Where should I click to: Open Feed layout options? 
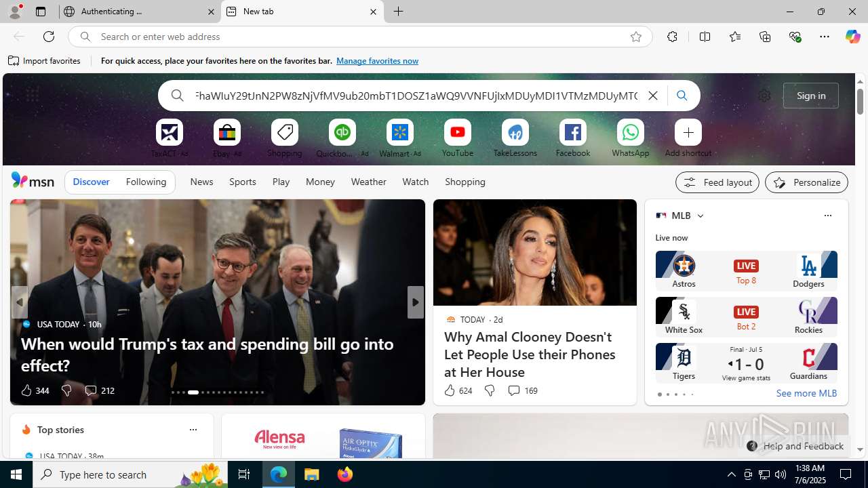[x=717, y=182]
